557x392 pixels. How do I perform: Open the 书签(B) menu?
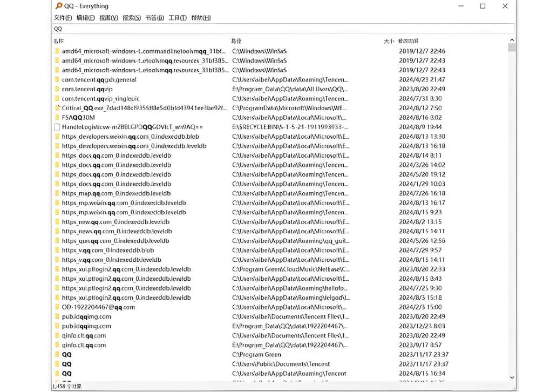point(154,18)
